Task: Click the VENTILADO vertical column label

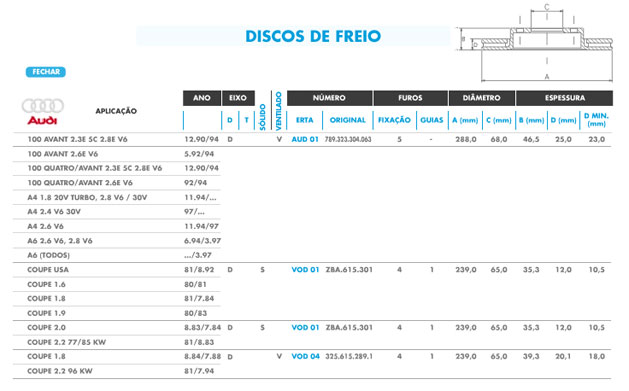Action: 278,111
